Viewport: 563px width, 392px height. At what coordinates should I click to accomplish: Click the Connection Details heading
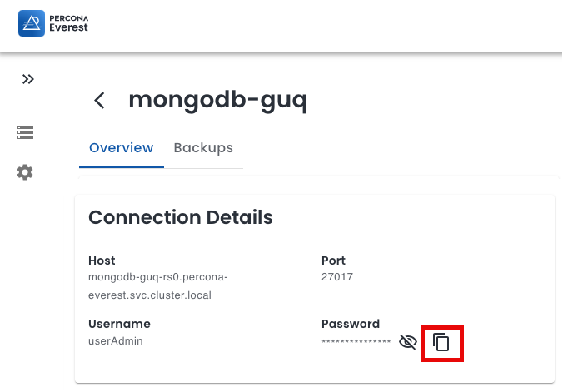pos(181,218)
